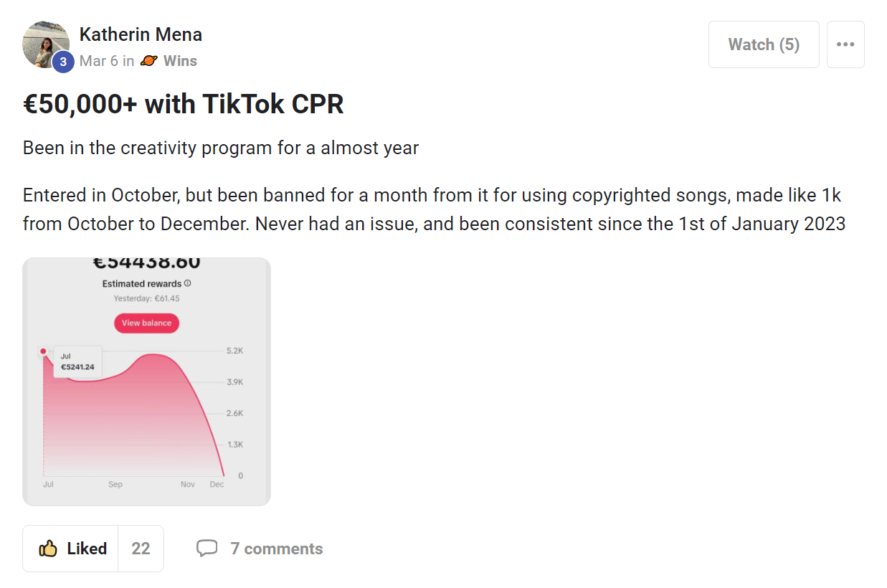887x588 pixels.
Task: Open the 7 comments link
Action: pos(276,549)
